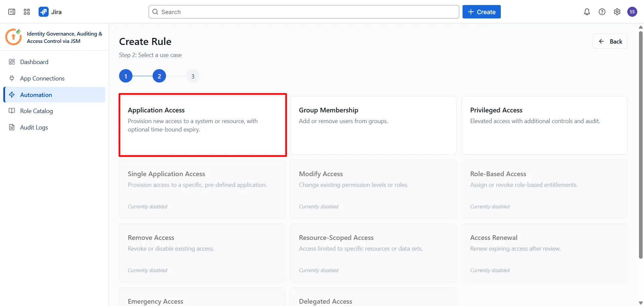This screenshot has width=644, height=306.
Task: Click the Single Application Access card
Action: [x=202, y=189]
